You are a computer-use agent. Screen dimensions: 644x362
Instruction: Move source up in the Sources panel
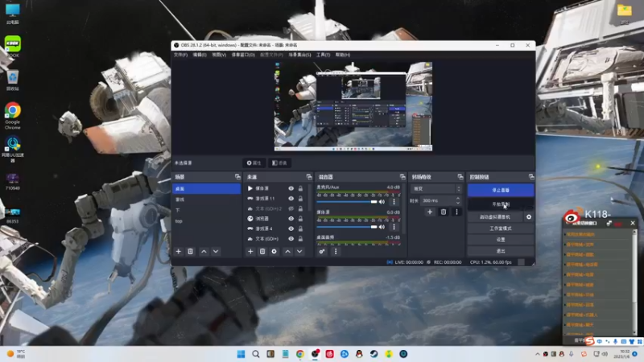coord(288,251)
